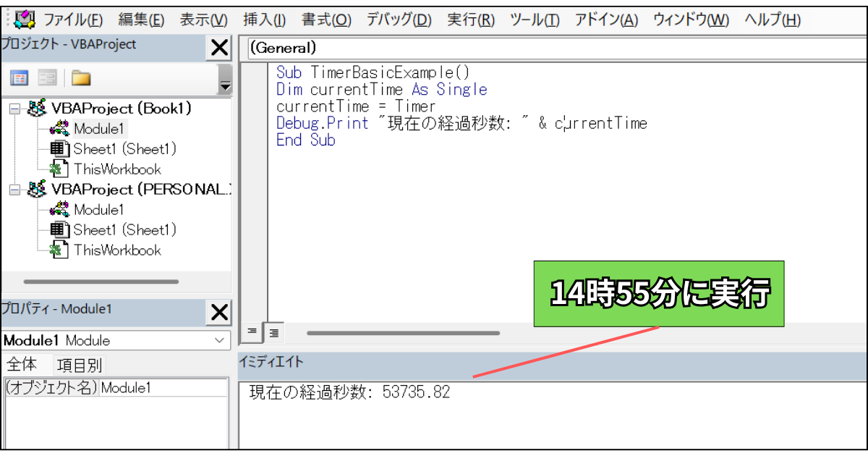Click Sheet1 worksheet icon in Book1 project
The width and height of the screenshot is (868, 456).
click(60, 149)
